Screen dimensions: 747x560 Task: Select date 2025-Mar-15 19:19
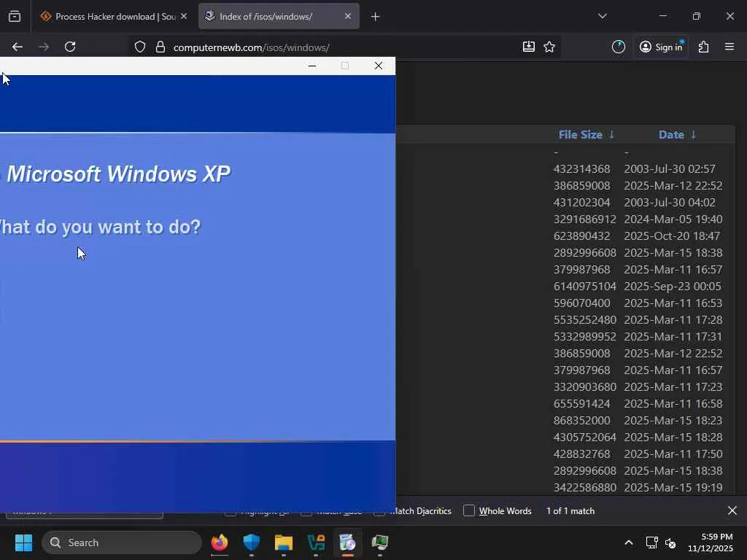point(673,488)
